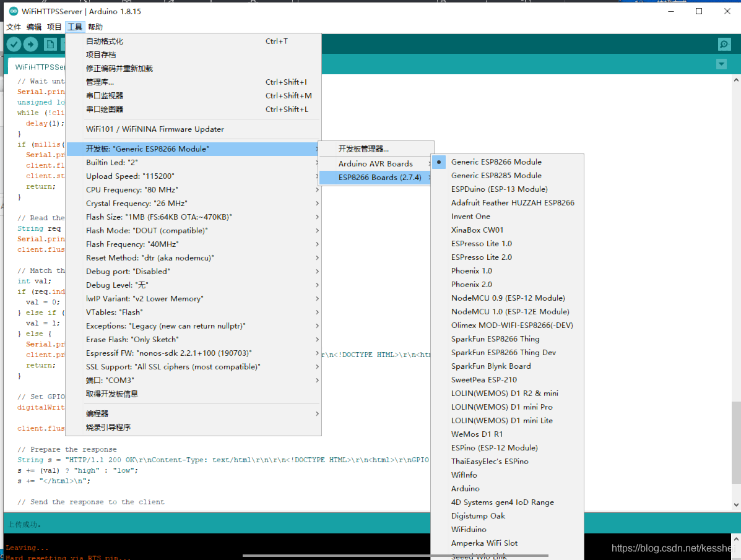The height and width of the screenshot is (560, 741).
Task: Open the 帮助 menu
Action: coord(95,27)
